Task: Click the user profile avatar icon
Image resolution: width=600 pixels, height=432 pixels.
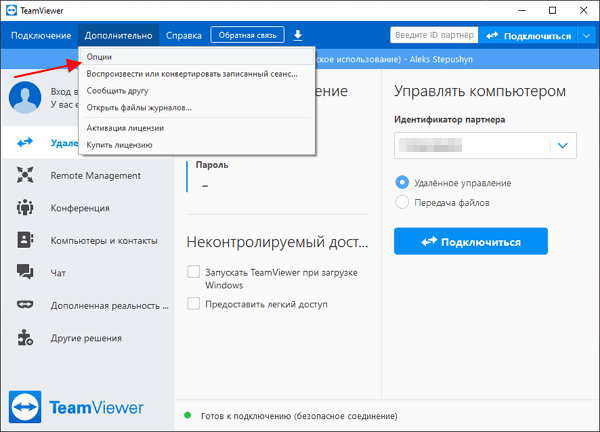Action: [x=25, y=97]
